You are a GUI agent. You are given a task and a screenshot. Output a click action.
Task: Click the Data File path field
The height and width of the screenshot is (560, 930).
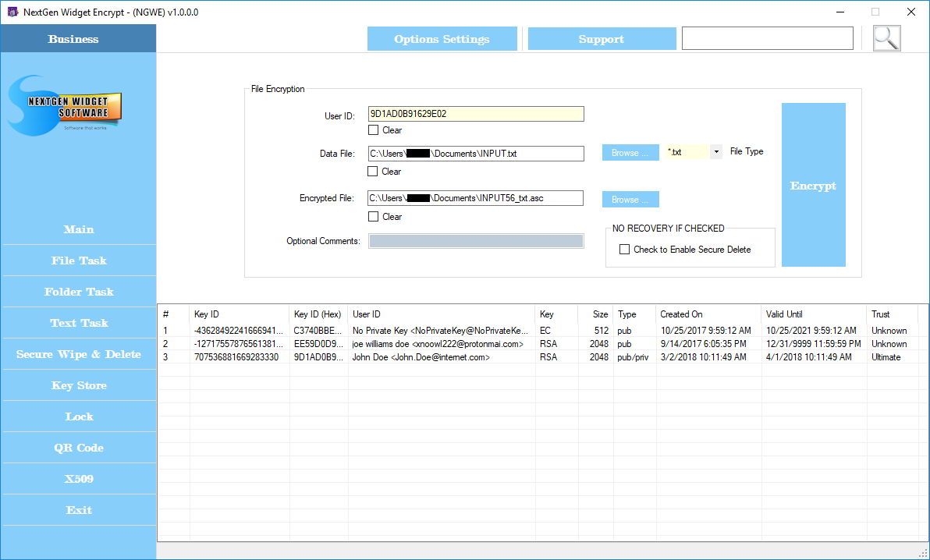[x=476, y=153]
